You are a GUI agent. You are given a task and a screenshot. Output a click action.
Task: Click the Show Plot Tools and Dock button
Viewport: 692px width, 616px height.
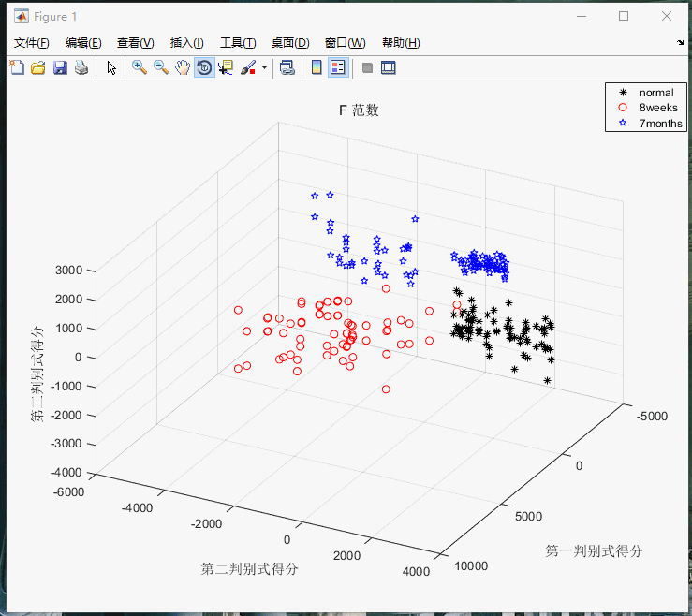(x=389, y=67)
